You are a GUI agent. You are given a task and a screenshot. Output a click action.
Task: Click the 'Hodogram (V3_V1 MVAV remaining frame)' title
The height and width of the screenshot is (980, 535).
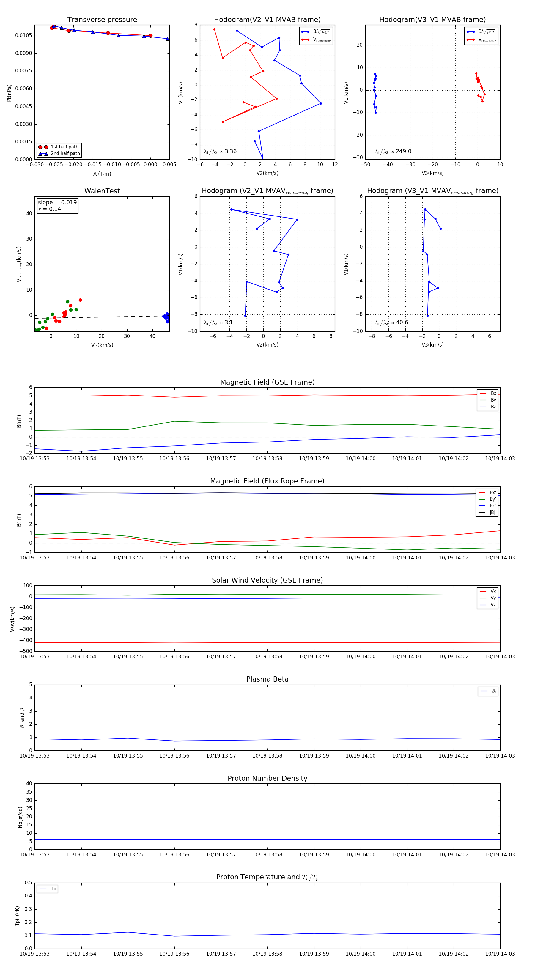click(432, 191)
